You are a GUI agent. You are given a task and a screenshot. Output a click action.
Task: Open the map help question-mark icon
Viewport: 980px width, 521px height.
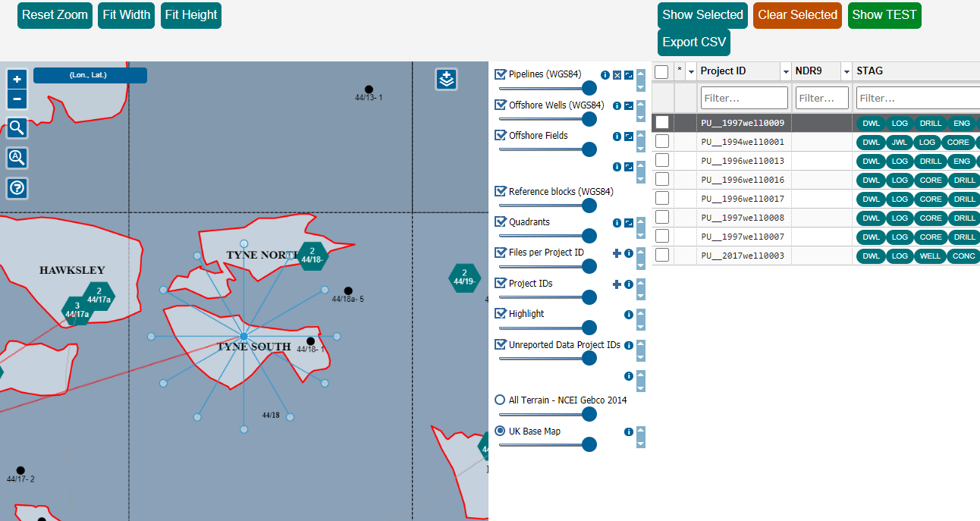click(x=17, y=188)
